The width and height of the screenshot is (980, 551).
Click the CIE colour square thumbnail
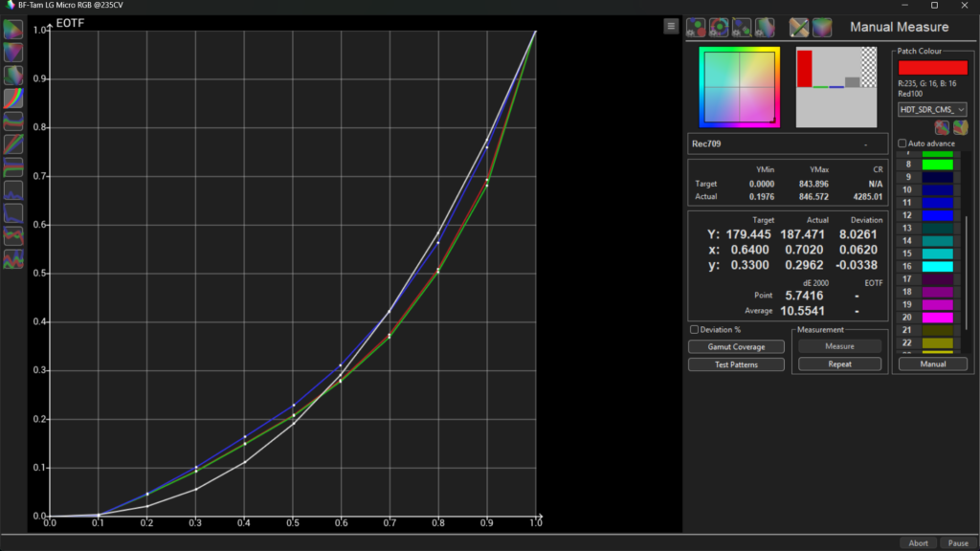(740, 87)
